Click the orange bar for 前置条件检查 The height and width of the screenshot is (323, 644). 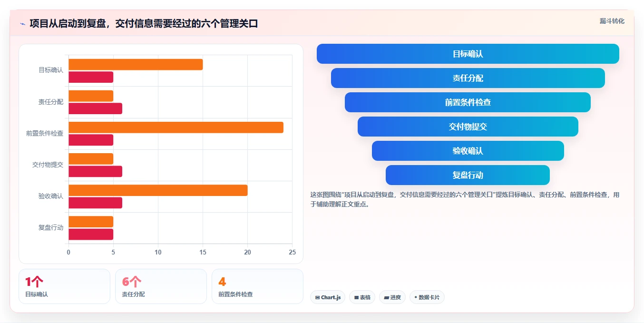point(176,127)
